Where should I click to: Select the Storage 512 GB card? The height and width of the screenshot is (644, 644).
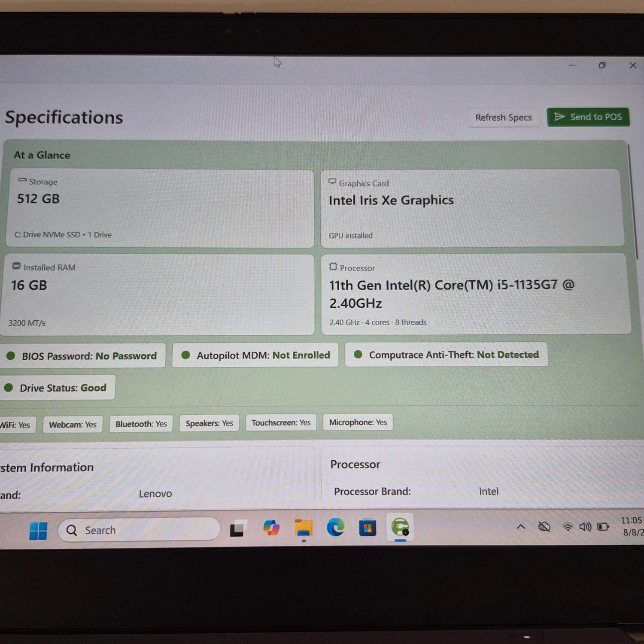pyautogui.click(x=160, y=209)
